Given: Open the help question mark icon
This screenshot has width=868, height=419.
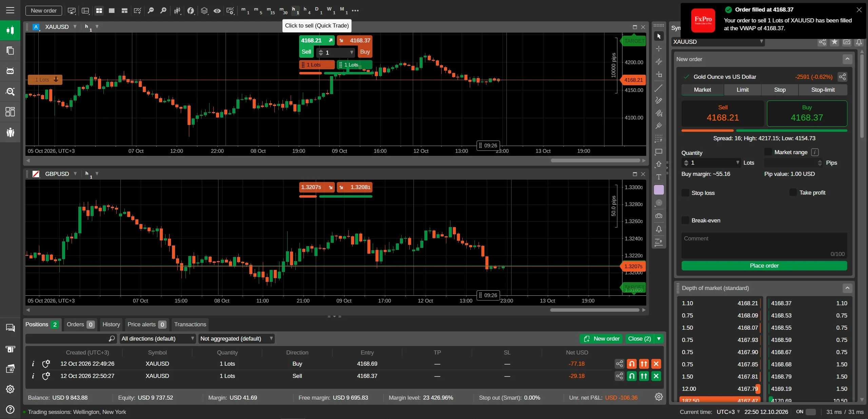Looking at the screenshot, I should click(10, 409).
